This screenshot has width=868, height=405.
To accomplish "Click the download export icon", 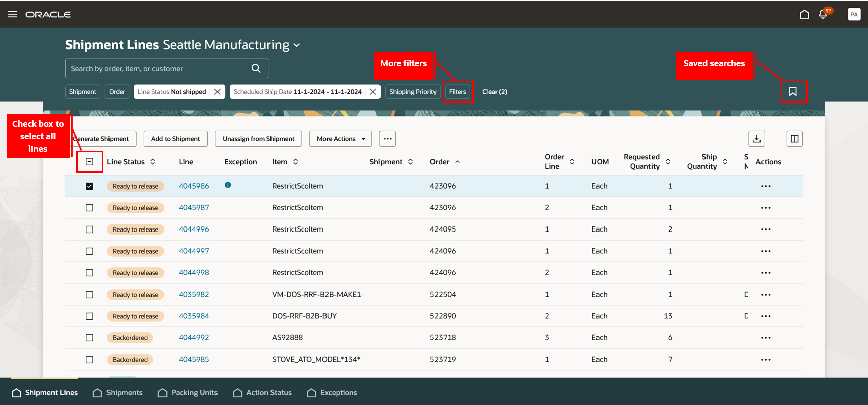I will [x=756, y=139].
